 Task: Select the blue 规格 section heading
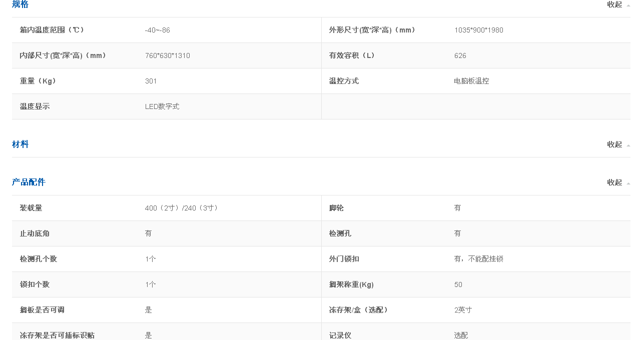[20, 4]
